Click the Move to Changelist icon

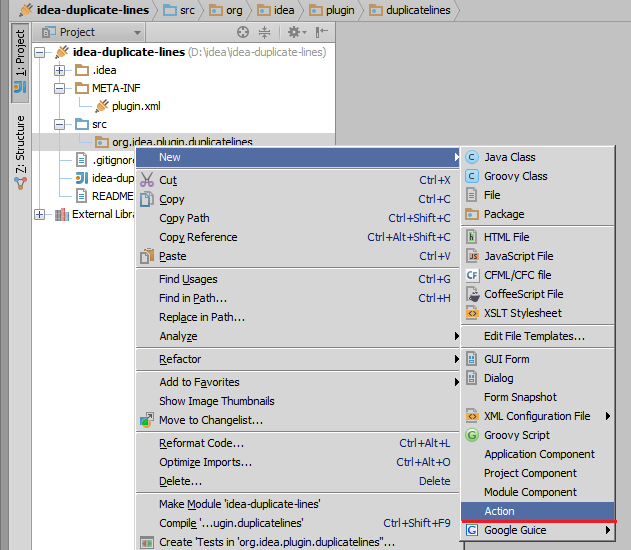pos(147,420)
